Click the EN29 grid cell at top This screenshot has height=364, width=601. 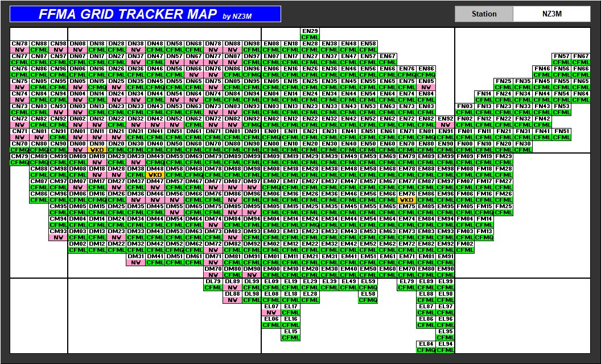(x=310, y=31)
